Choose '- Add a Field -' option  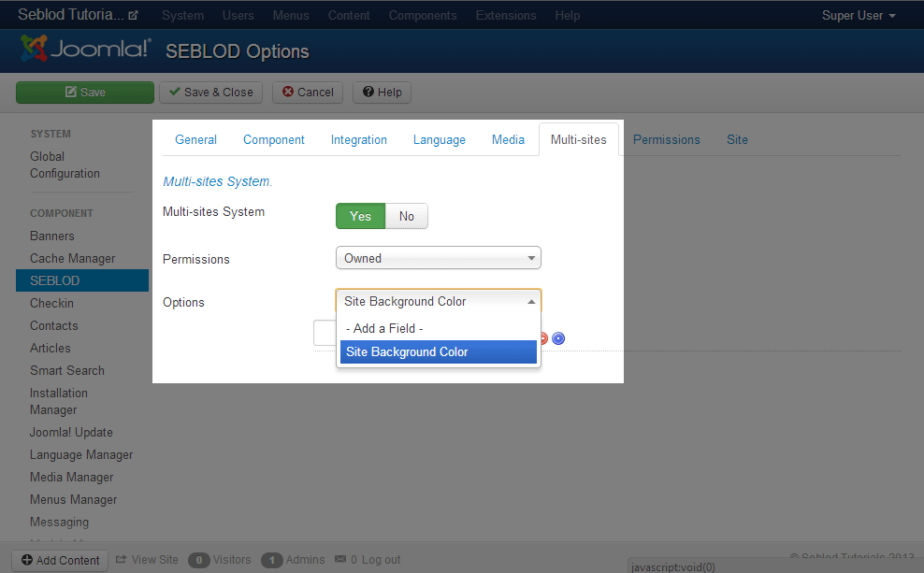coord(439,329)
